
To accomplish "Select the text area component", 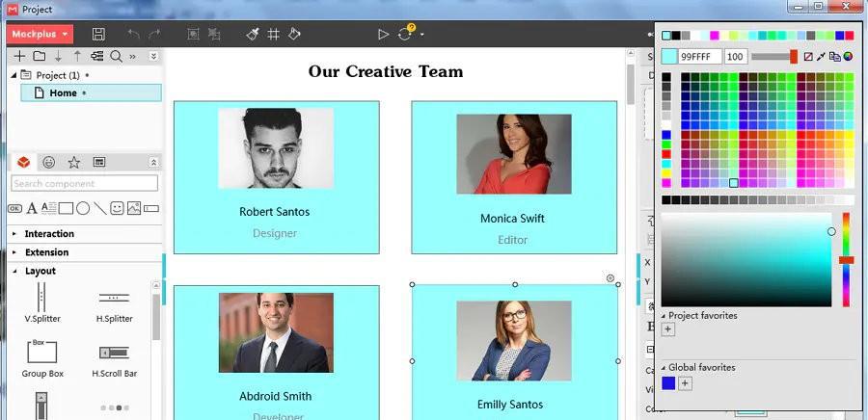I will click(x=49, y=208).
